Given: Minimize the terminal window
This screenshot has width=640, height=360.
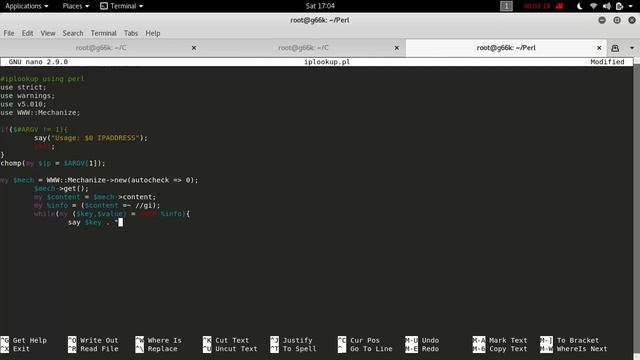Looking at the screenshot, I should (602, 20).
